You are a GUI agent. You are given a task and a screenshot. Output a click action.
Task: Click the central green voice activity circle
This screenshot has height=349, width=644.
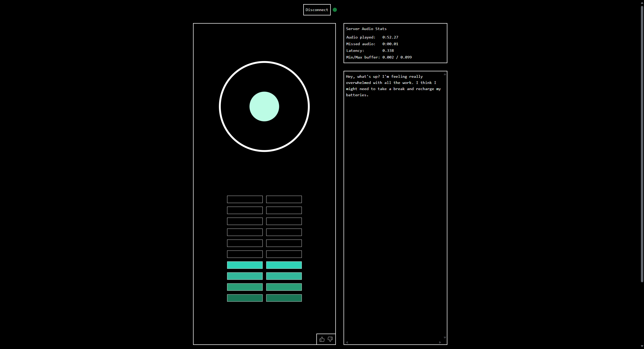point(264,106)
